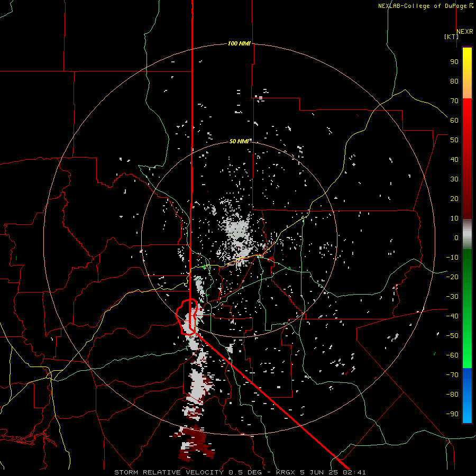The image size is (476, 476).
Task: Click the 10 value on the velocity scale
Action: (x=454, y=218)
